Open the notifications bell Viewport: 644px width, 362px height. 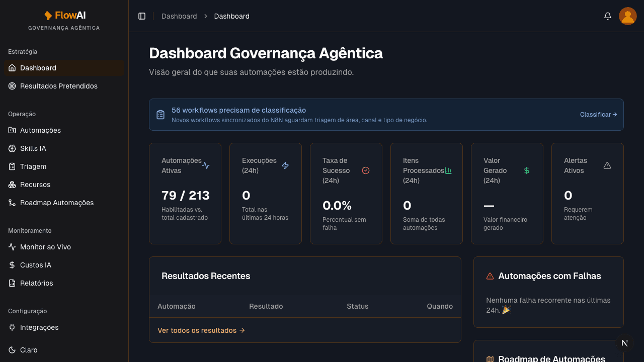coord(608,16)
